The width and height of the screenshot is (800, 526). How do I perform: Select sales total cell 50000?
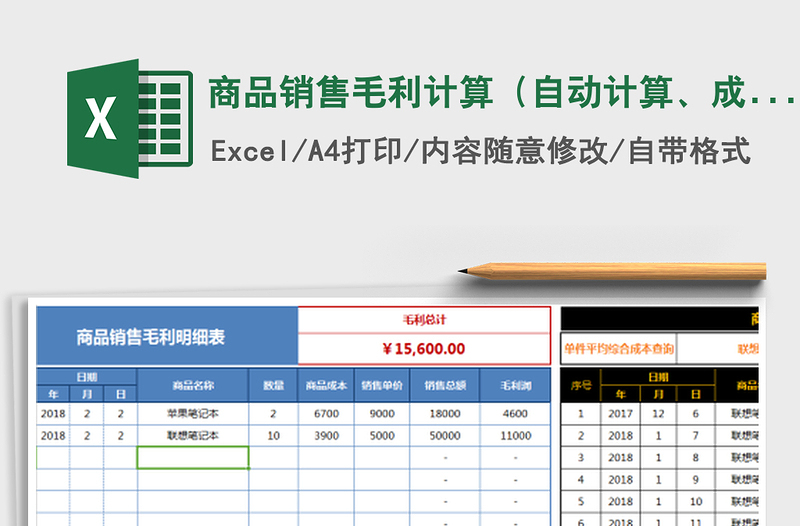[445, 436]
